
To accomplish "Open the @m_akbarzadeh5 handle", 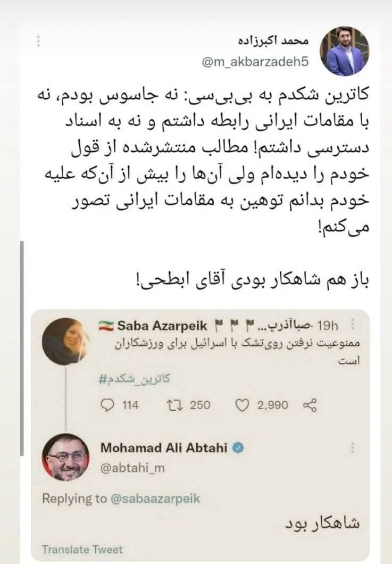I will pos(255,63).
